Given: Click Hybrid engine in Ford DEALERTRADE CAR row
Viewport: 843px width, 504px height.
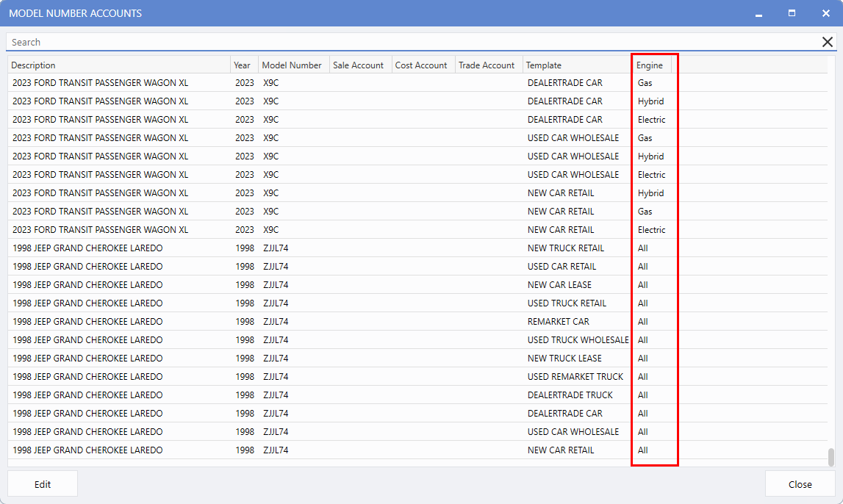Looking at the screenshot, I should coord(650,101).
